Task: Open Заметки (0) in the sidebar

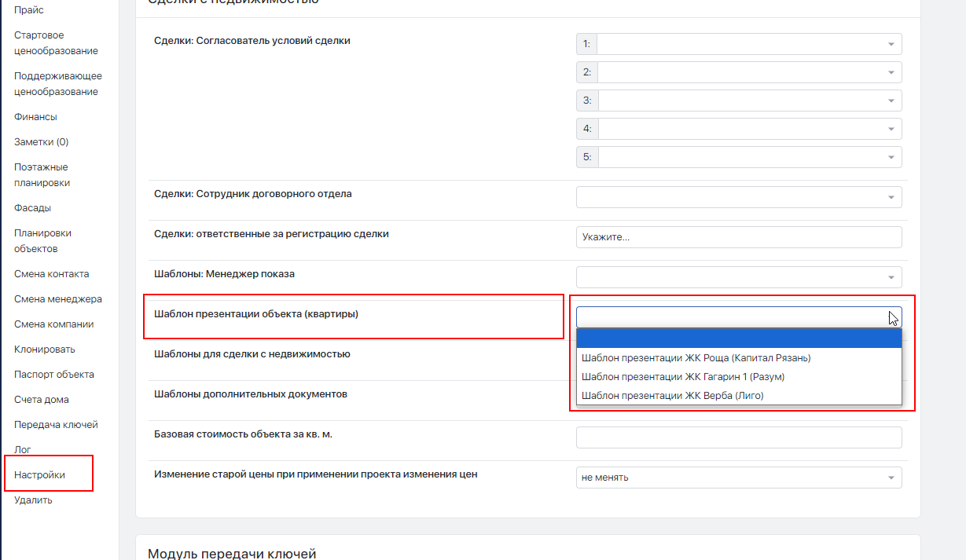Action: coord(41,142)
